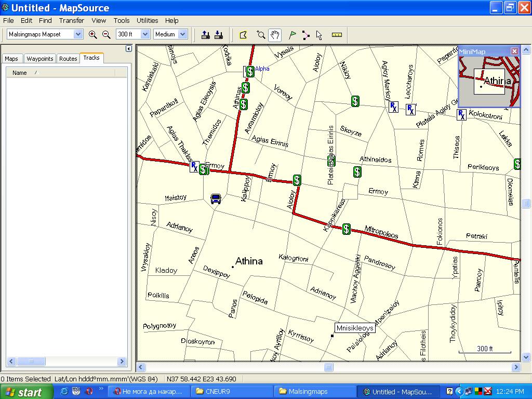Click pharmacy Rx icon near Kolokotroni
Viewport: 532px width, 399px height.
[x=461, y=115]
